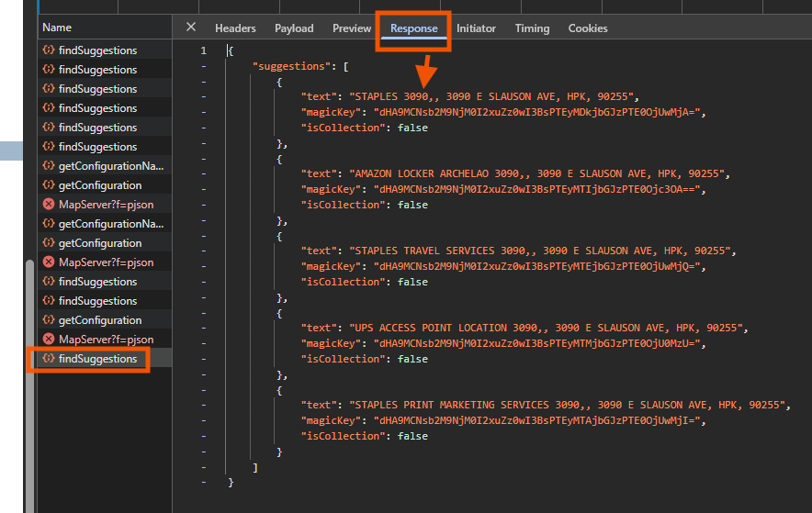Select the second getConfigurationNa... request
Screen dimensions: 812x513
(110, 224)
